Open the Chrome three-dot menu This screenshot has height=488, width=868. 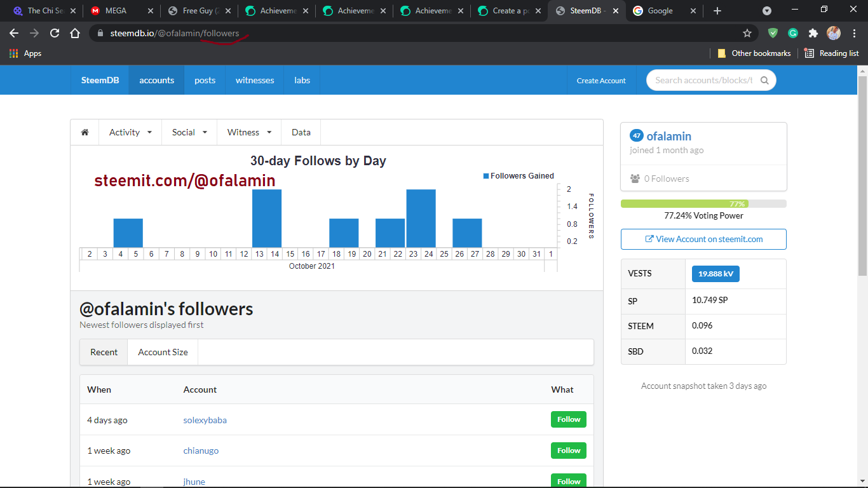pos(853,33)
